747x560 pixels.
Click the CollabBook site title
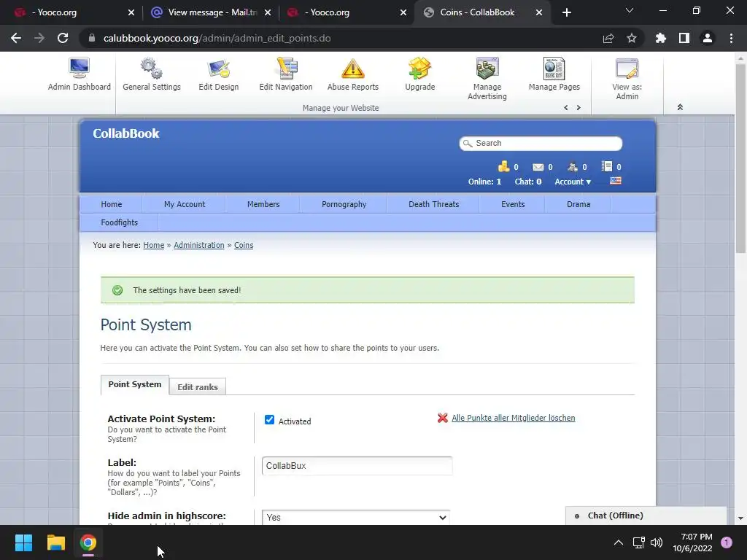[x=125, y=134]
